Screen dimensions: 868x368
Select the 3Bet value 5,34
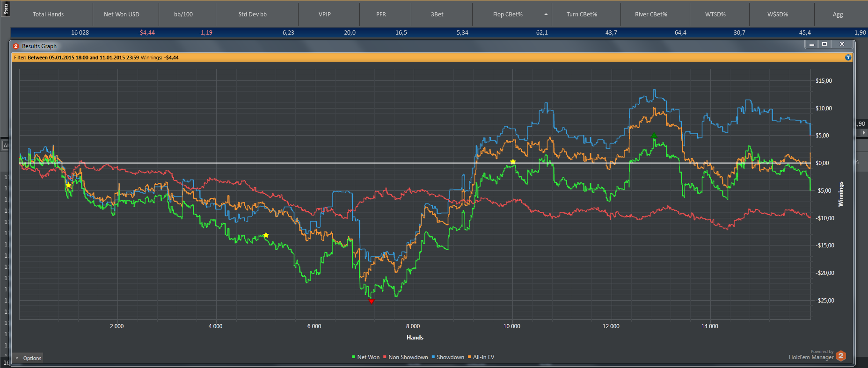pos(462,33)
